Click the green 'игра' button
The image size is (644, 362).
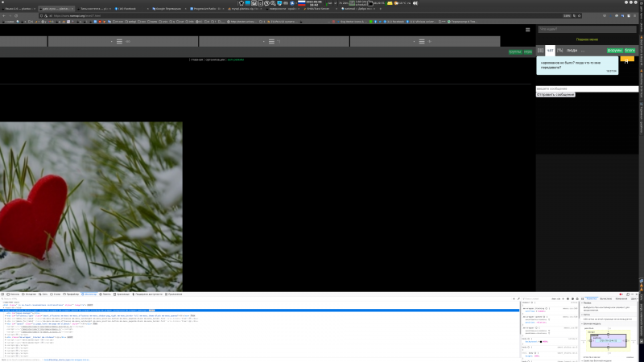528,51
